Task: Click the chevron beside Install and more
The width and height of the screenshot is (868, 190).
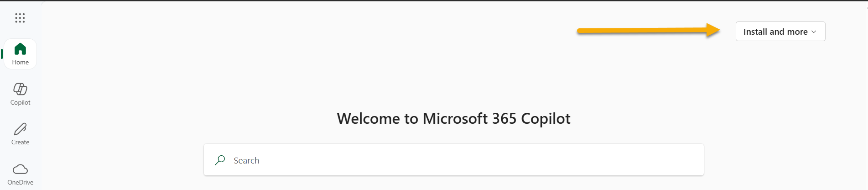Action: [814, 32]
